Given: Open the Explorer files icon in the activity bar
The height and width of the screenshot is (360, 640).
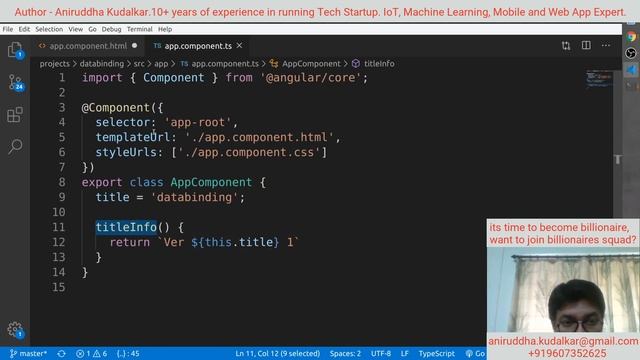Looking at the screenshot, I should point(15,50).
